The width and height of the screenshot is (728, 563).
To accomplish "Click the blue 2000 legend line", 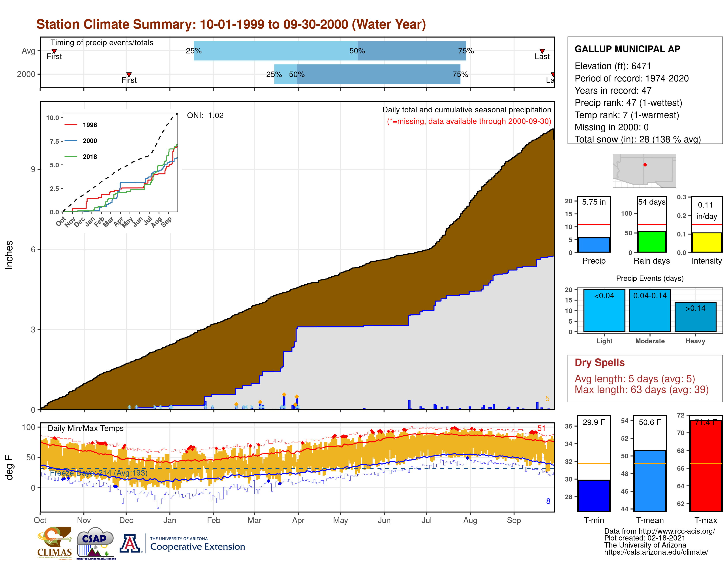I will (71, 141).
